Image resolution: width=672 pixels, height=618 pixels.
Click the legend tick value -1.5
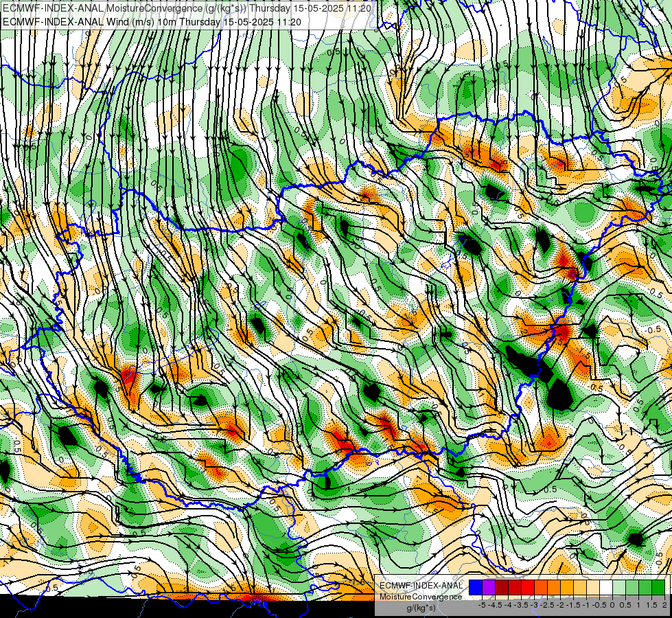tap(574, 605)
